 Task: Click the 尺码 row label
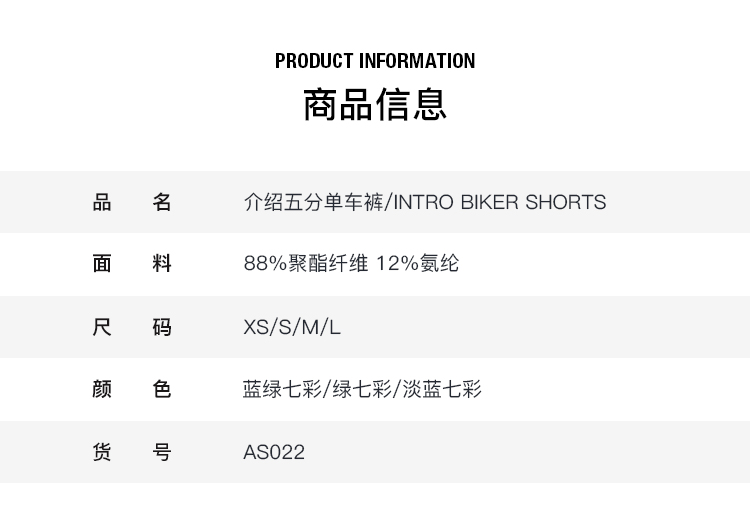(x=132, y=327)
